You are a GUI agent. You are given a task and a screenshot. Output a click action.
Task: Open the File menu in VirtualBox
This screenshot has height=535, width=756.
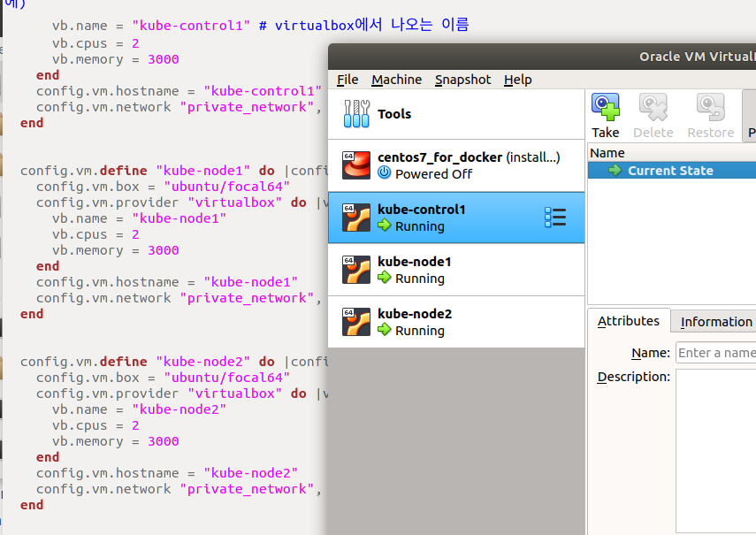click(x=347, y=80)
